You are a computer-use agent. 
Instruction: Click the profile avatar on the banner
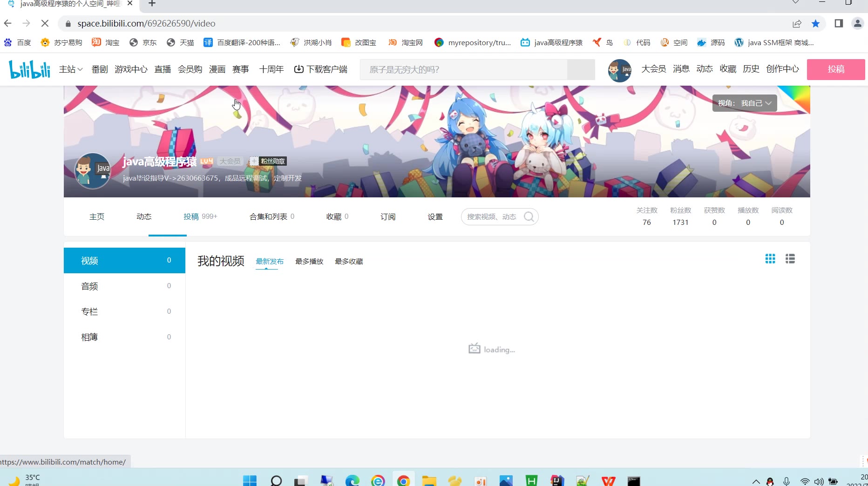tap(93, 171)
